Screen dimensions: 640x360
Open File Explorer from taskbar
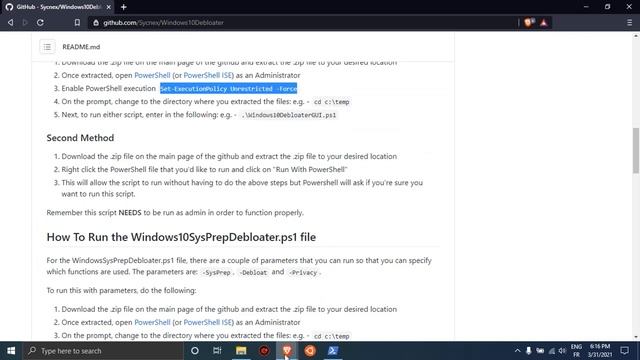[241, 351]
